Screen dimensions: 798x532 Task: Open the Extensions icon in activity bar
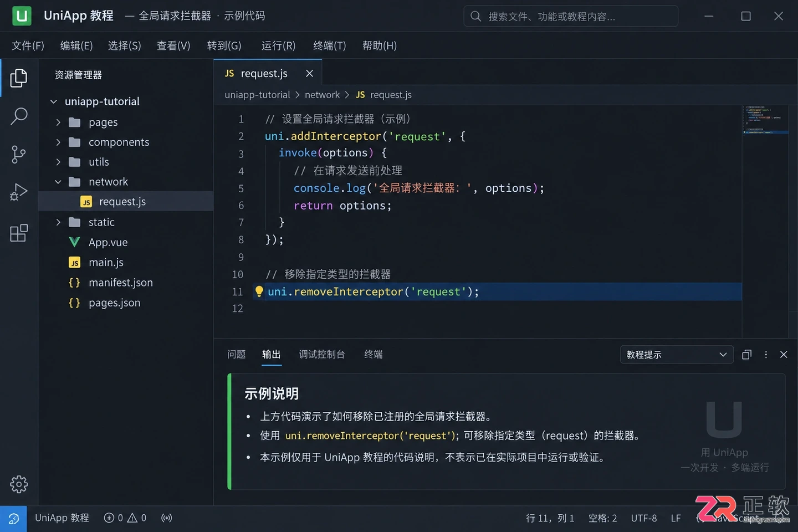tap(19, 233)
